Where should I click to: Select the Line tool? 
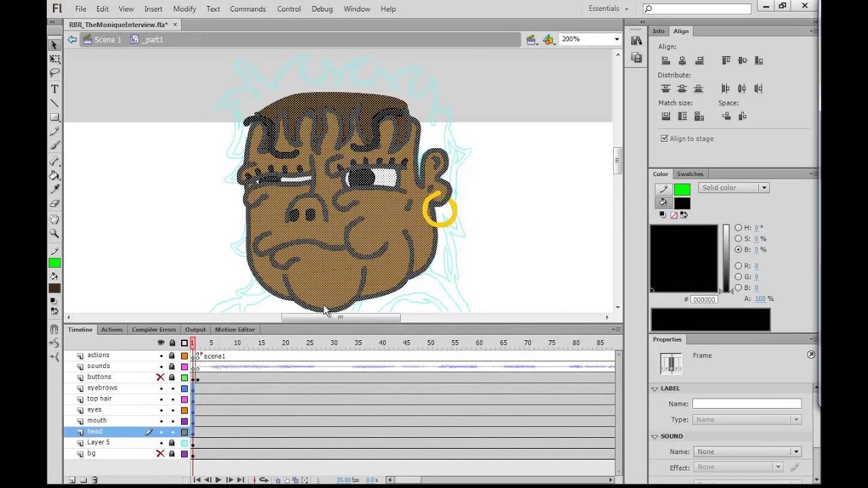pyautogui.click(x=54, y=103)
